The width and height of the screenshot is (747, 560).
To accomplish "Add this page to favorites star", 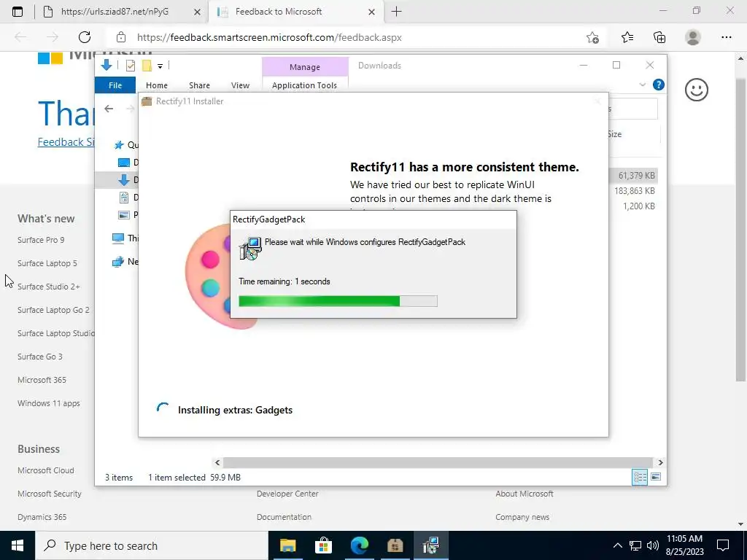I will (x=592, y=37).
